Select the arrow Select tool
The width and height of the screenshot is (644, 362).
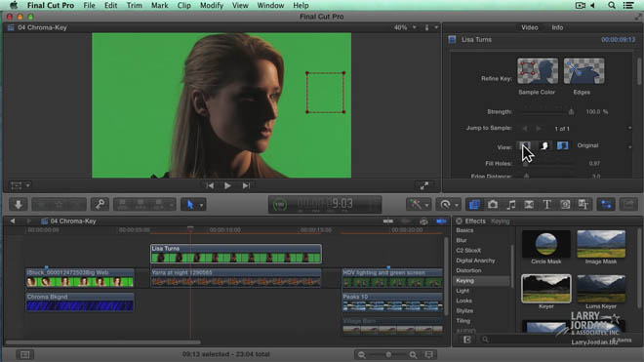189,204
